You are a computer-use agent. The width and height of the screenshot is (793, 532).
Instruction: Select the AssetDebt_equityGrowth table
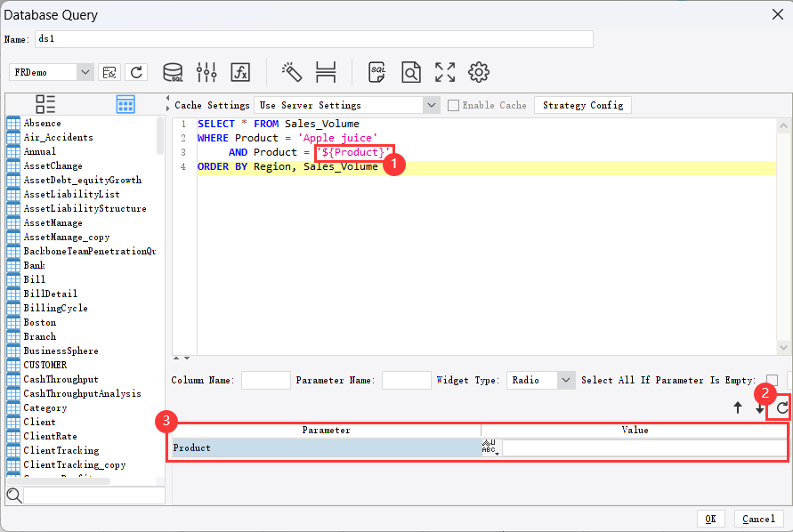pyautogui.click(x=83, y=180)
